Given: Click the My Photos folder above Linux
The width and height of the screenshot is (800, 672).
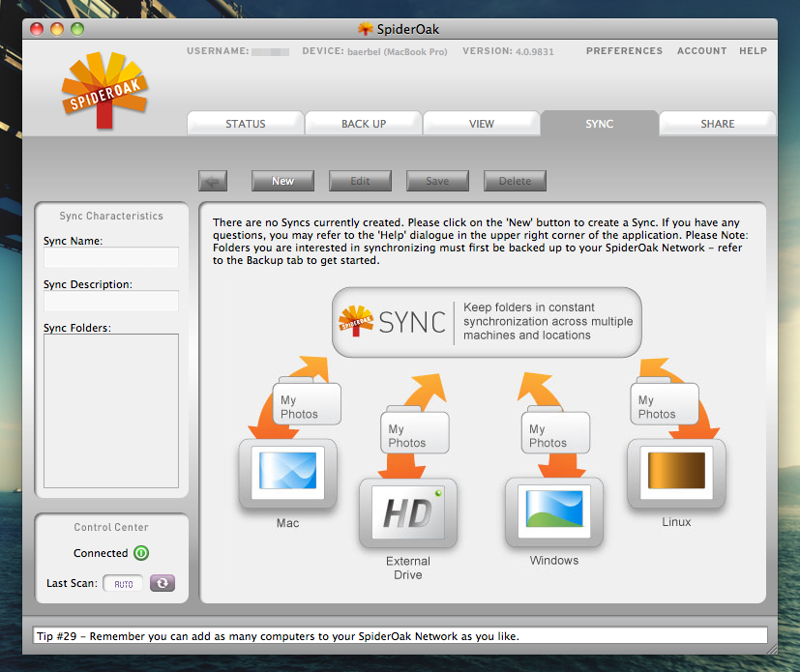Looking at the screenshot, I should pos(665,402).
